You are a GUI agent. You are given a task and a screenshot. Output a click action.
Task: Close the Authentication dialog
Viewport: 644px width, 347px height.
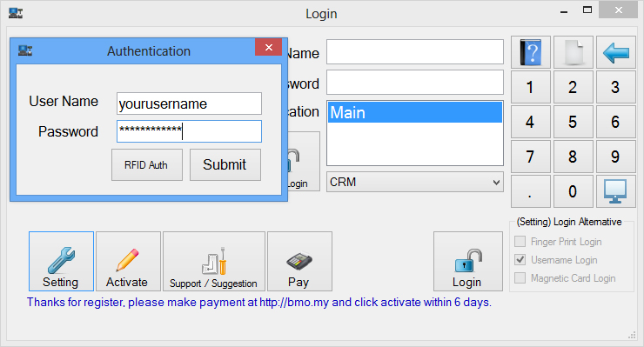click(269, 47)
